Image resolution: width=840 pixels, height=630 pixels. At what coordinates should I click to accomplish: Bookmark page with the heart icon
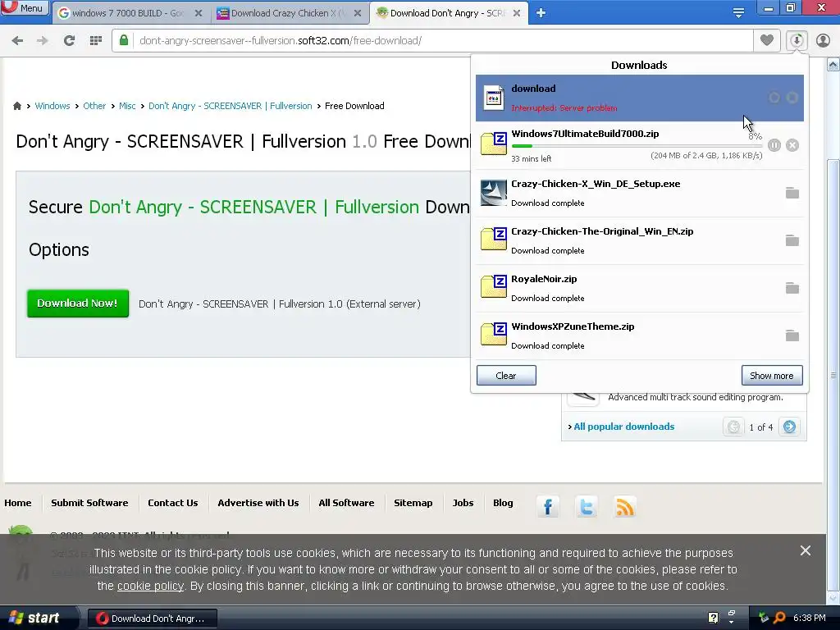tap(767, 40)
